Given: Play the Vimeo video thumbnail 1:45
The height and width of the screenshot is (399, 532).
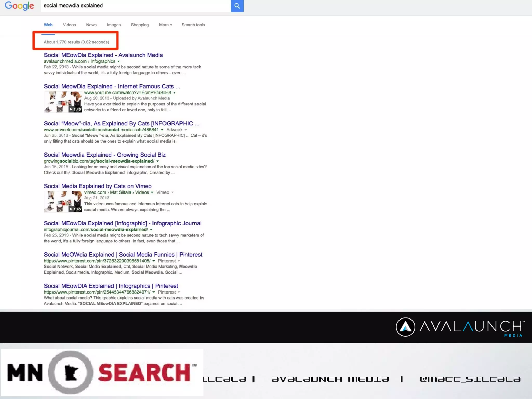Looking at the screenshot, I should click(63, 202).
